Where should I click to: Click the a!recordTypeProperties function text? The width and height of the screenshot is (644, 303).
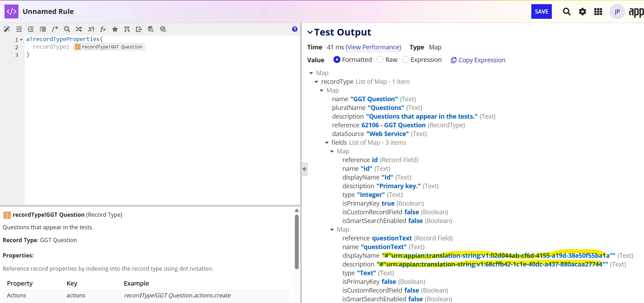pyautogui.click(x=63, y=39)
